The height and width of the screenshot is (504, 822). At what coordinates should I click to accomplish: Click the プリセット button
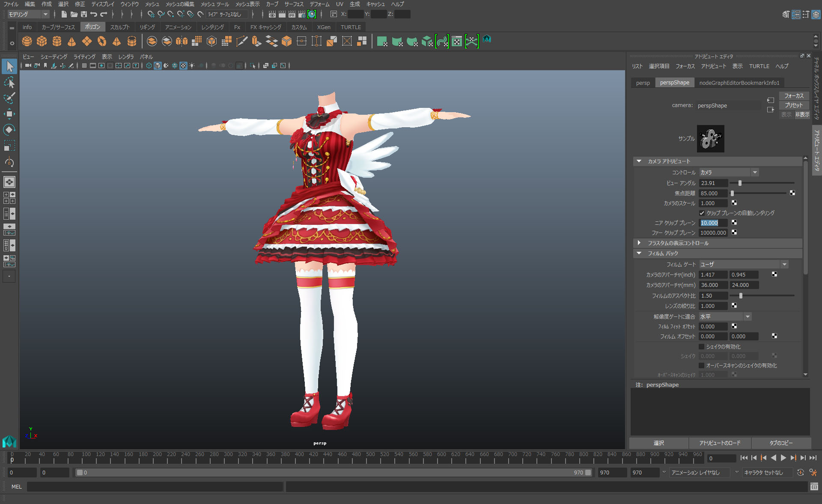pos(794,105)
